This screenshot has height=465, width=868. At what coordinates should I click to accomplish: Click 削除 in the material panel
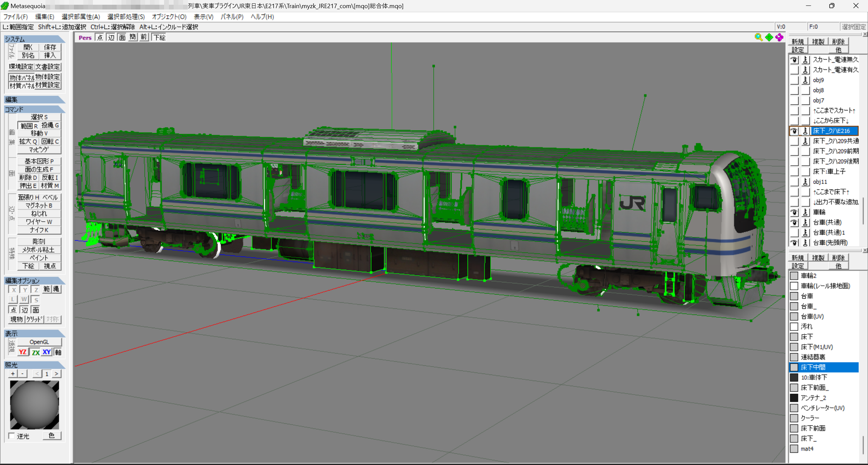(x=838, y=257)
